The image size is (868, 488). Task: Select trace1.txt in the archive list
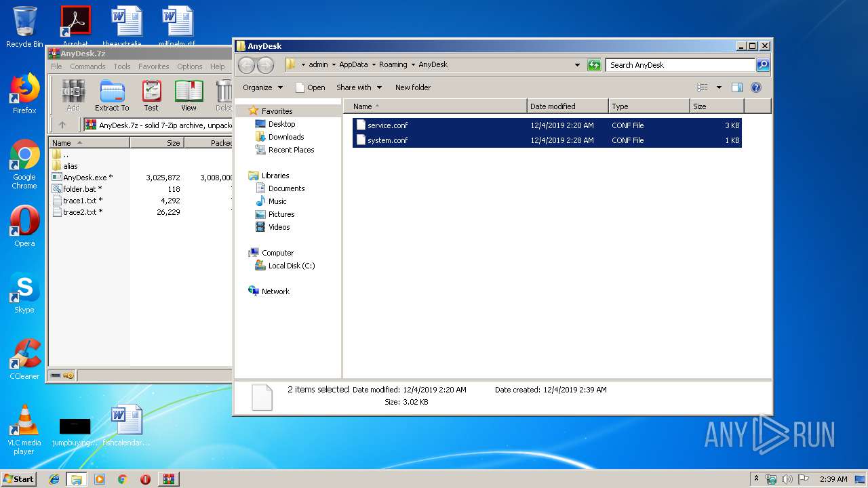83,200
